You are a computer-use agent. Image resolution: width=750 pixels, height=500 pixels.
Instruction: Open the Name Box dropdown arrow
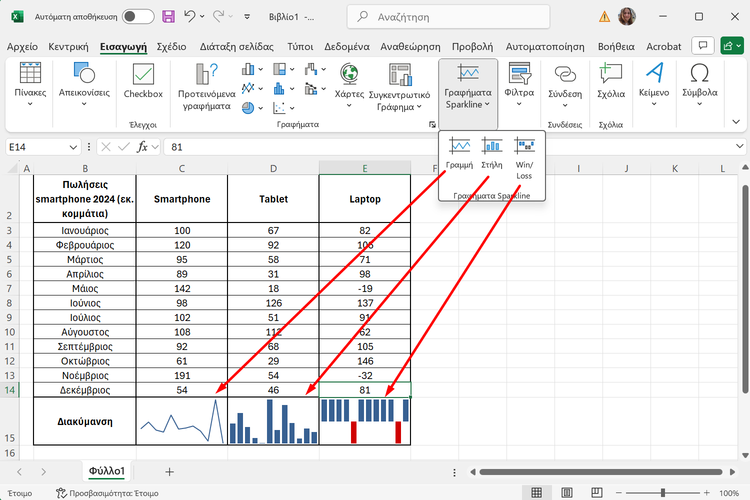tap(73, 147)
